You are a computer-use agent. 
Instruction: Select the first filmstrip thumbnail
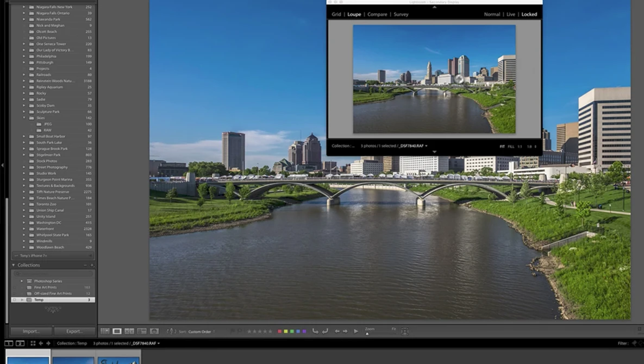[x=28, y=357]
